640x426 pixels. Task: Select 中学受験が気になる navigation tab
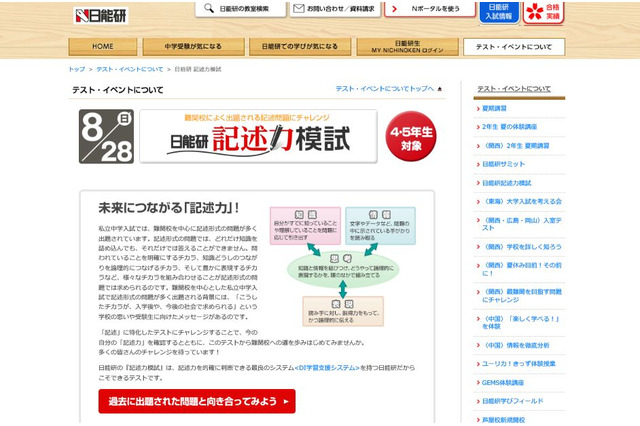coord(193,47)
